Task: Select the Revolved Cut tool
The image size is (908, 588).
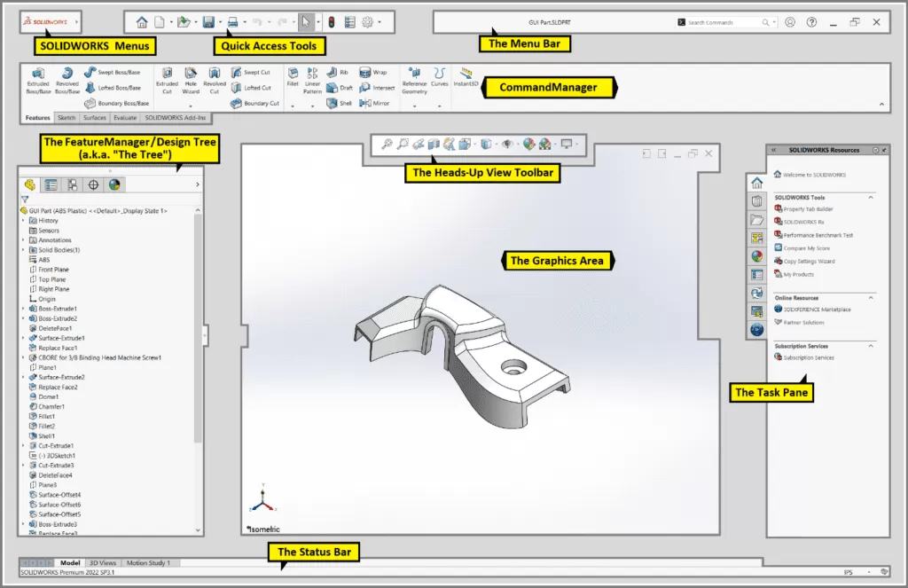Action: click(x=215, y=81)
